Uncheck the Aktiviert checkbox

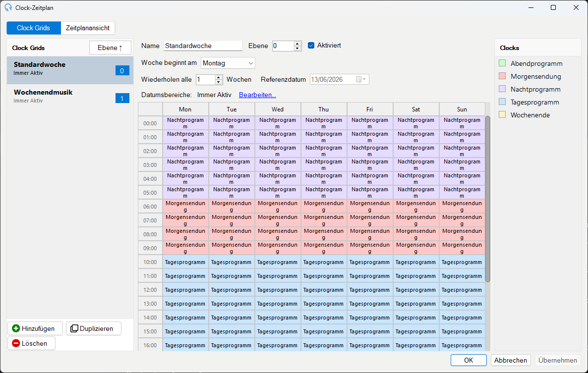tap(311, 45)
